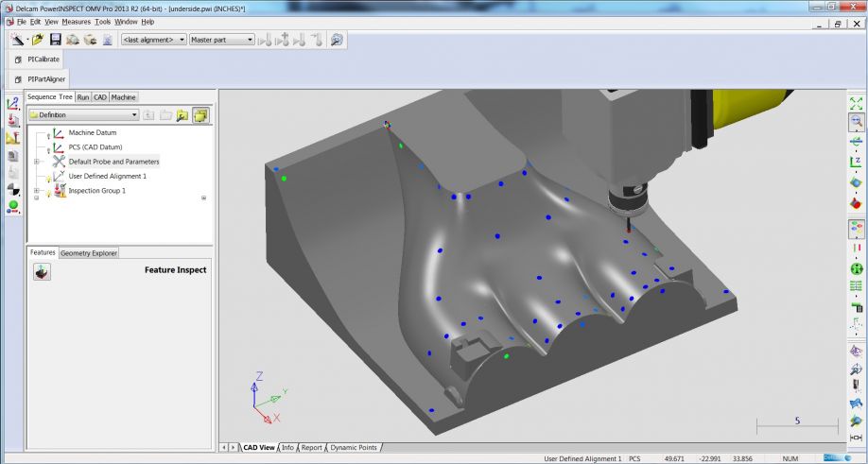The height and width of the screenshot is (464, 868).
Task: Select the Machine Datum tree item
Action: [93, 132]
